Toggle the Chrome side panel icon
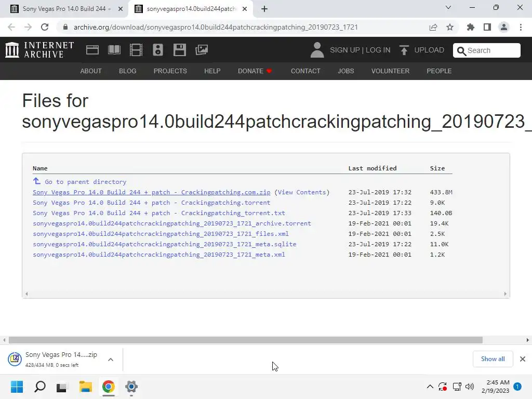The width and height of the screenshot is (532, 399). pyautogui.click(x=487, y=27)
